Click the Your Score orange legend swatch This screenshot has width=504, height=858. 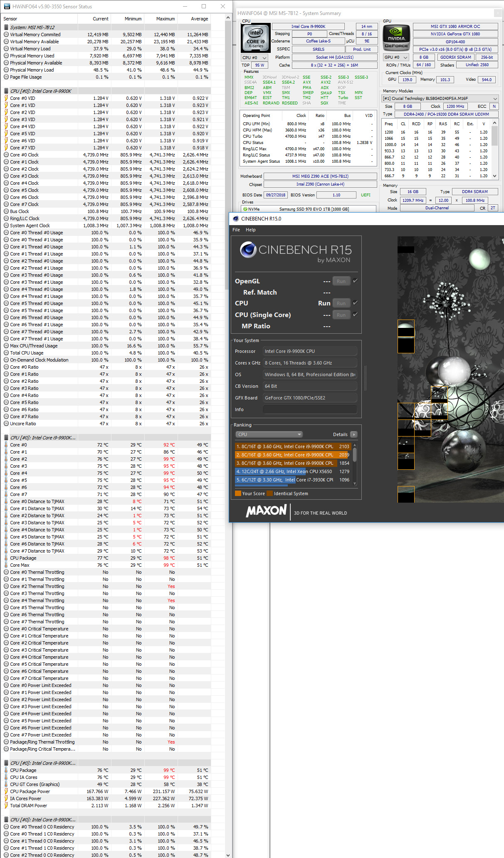point(238,493)
